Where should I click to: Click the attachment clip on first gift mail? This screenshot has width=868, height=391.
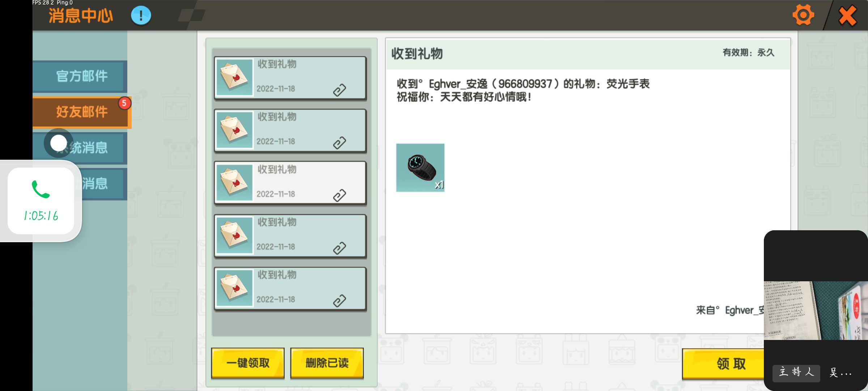tap(339, 90)
